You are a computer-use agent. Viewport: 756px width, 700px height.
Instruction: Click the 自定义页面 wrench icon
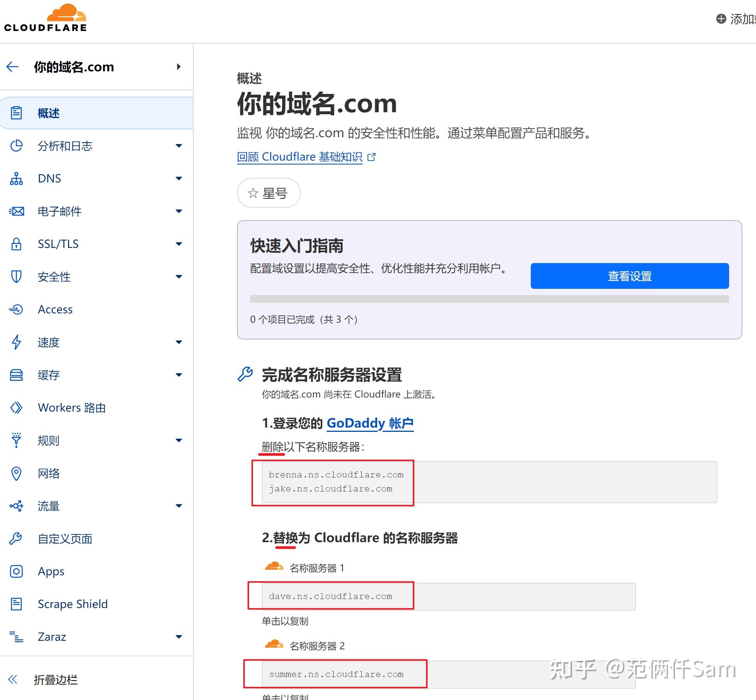(x=16, y=539)
